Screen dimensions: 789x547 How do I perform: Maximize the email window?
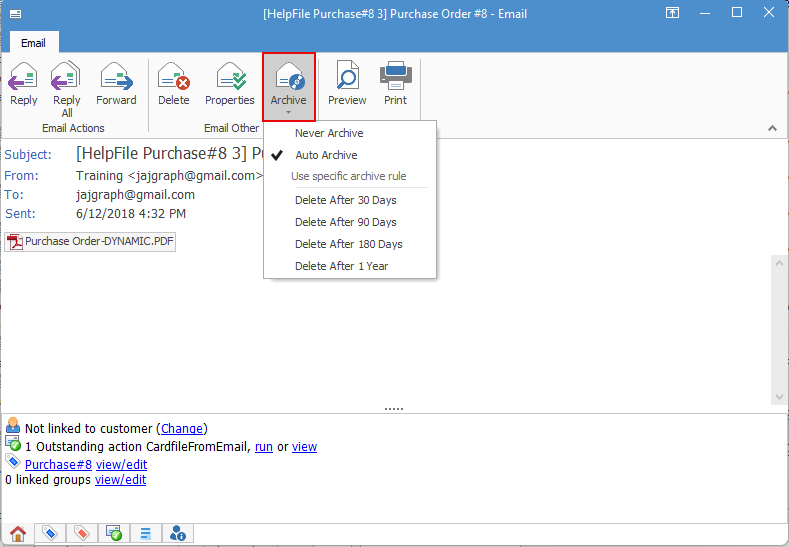click(737, 13)
